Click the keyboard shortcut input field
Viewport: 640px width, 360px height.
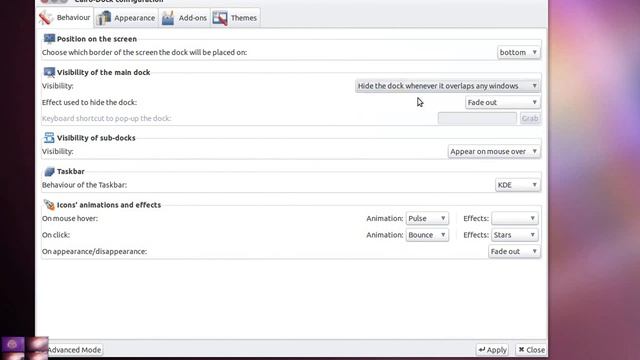coord(477,118)
